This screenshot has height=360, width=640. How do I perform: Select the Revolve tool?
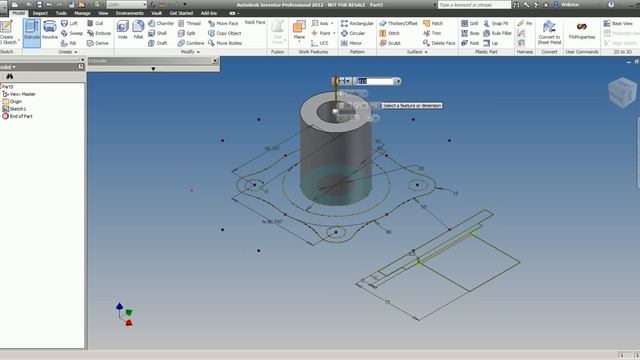(x=50, y=30)
